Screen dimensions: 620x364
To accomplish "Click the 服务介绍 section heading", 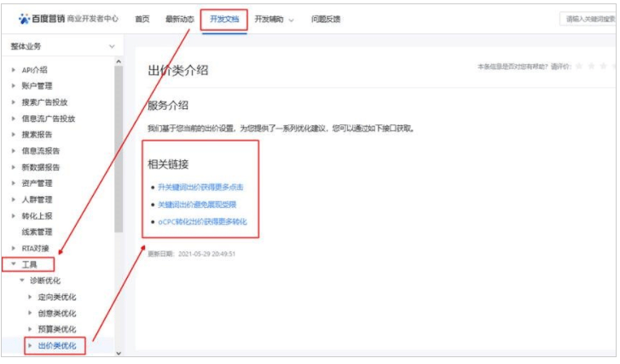I will click(x=168, y=105).
